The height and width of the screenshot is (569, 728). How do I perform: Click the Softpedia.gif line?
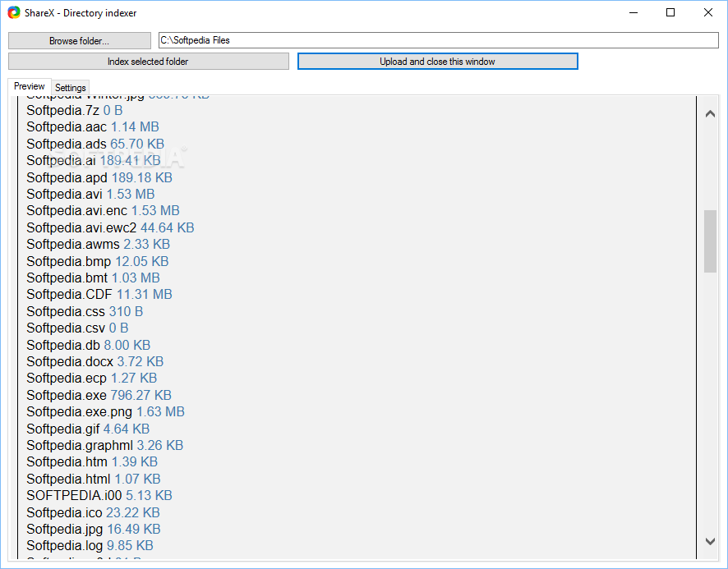[88, 429]
